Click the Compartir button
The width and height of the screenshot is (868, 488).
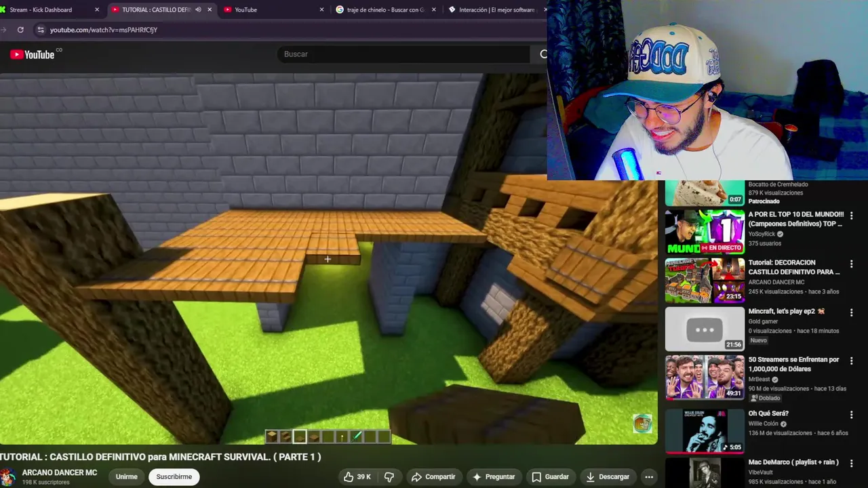click(433, 476)
